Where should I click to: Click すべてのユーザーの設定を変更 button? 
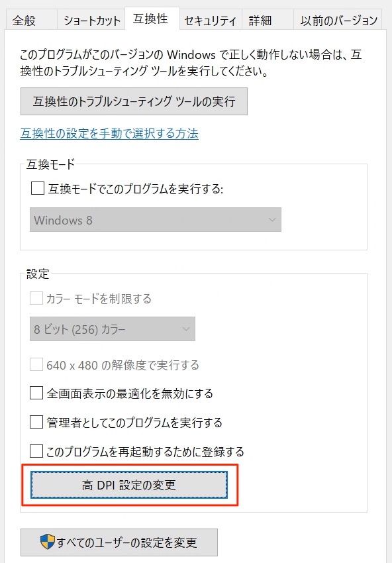click(x=119, y=542)
